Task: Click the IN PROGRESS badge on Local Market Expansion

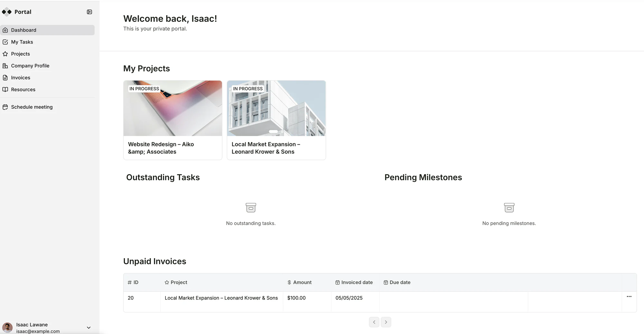Action: pyautogui.click(x=248, y=89)
